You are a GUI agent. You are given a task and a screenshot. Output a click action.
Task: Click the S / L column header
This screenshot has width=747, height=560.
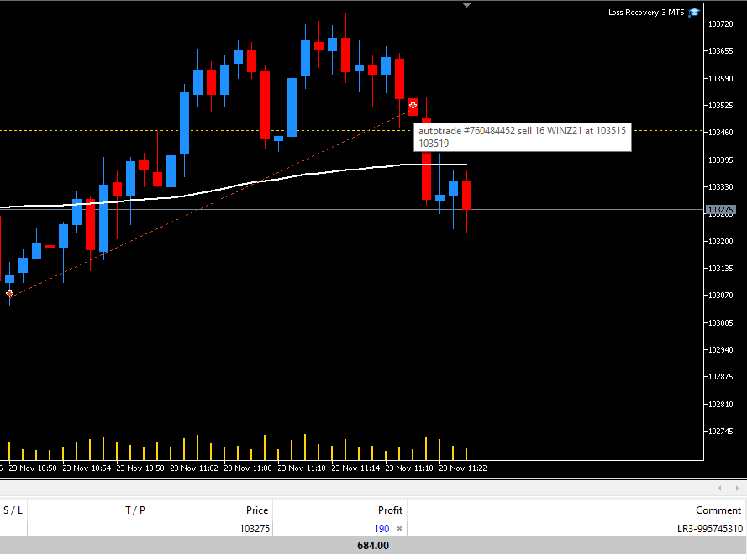coord(13,510)
